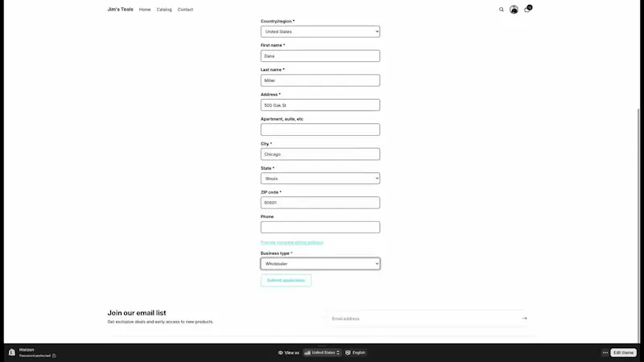Open the English language selector

[x=355, y=352]
